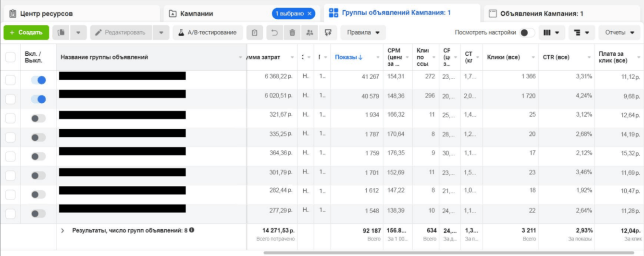Turn off the first ad set toggle
The image size is (644, 256).
point(38,80)
